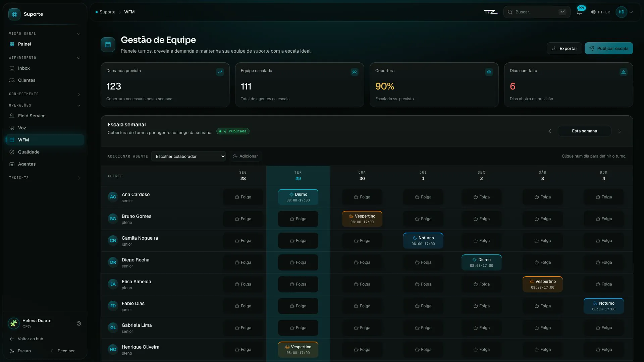Click Henrique Oliveira's HO avatar
The height and width of the screenshot is (362, 644).
[113, 349]
